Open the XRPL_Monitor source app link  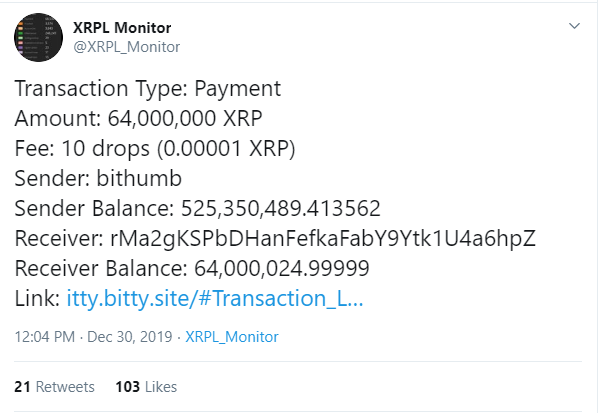[x=232, y=337]
